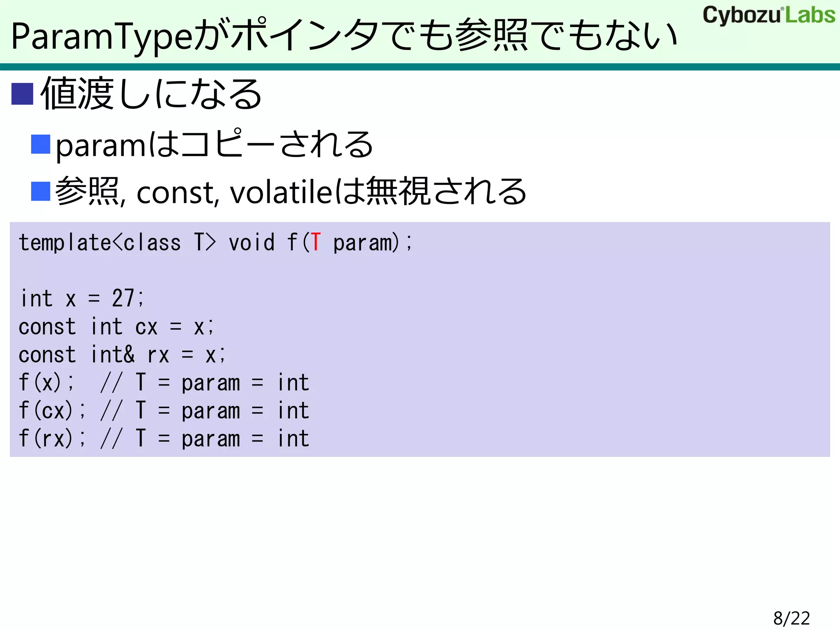The height and width of the screenshot is (630, 840).
Task: Click the dark blue square bullet beside 値渡しになる
Action: coord(22,94)
